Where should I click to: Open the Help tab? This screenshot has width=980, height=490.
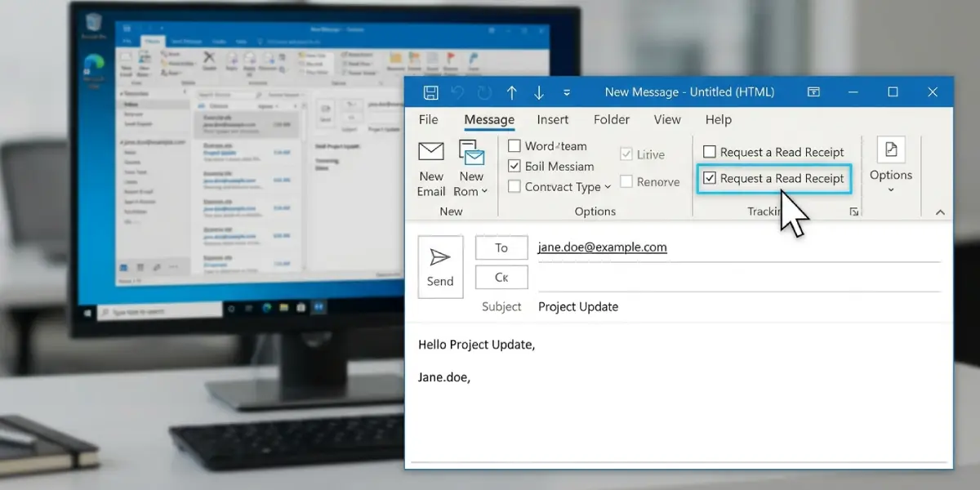pos(718,119)
